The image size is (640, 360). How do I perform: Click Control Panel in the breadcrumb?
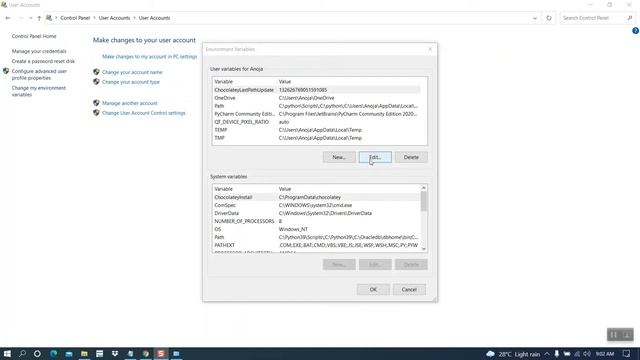[x=75, y=18]
